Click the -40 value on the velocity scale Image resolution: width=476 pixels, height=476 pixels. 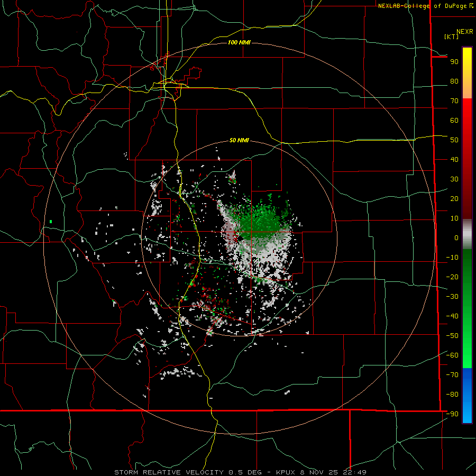[x=452, y=316]
